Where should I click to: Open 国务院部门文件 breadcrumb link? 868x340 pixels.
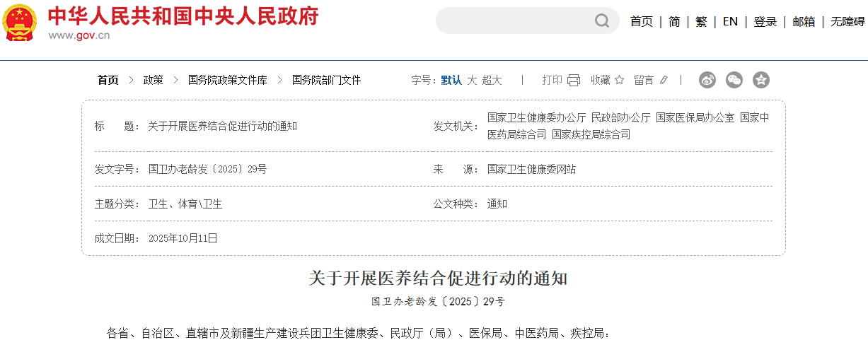pyautogui.click(x=326, y=80)
